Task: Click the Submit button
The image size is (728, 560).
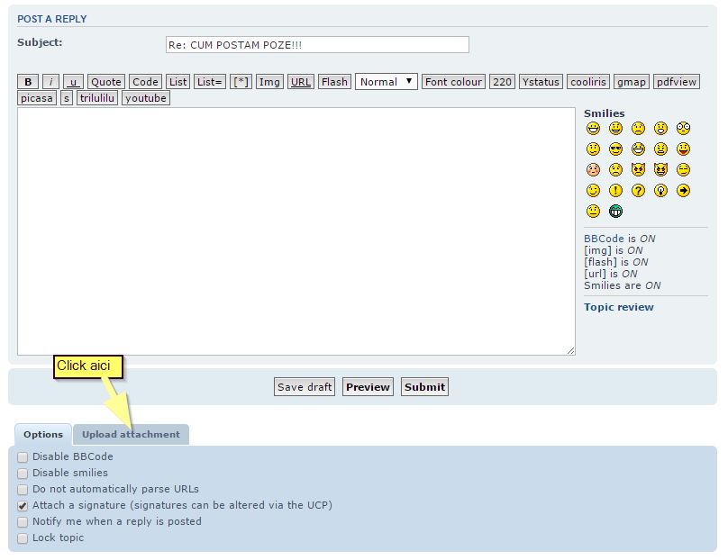Action: [424, 387]
